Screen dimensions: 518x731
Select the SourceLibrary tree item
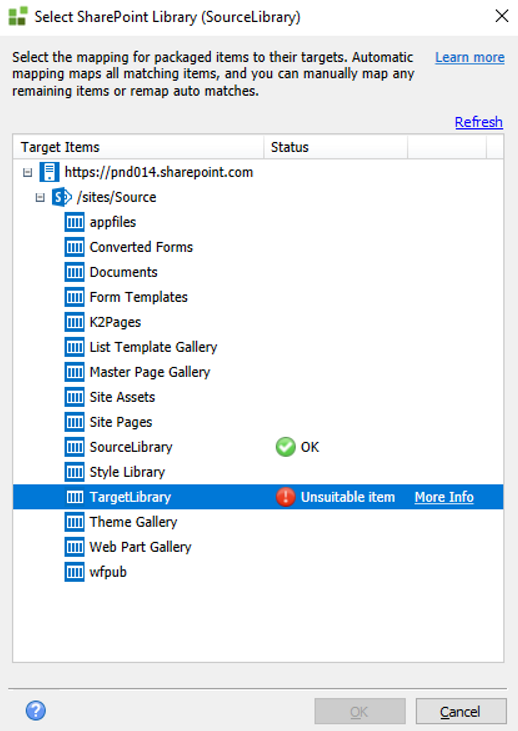(x=131, y=447)
